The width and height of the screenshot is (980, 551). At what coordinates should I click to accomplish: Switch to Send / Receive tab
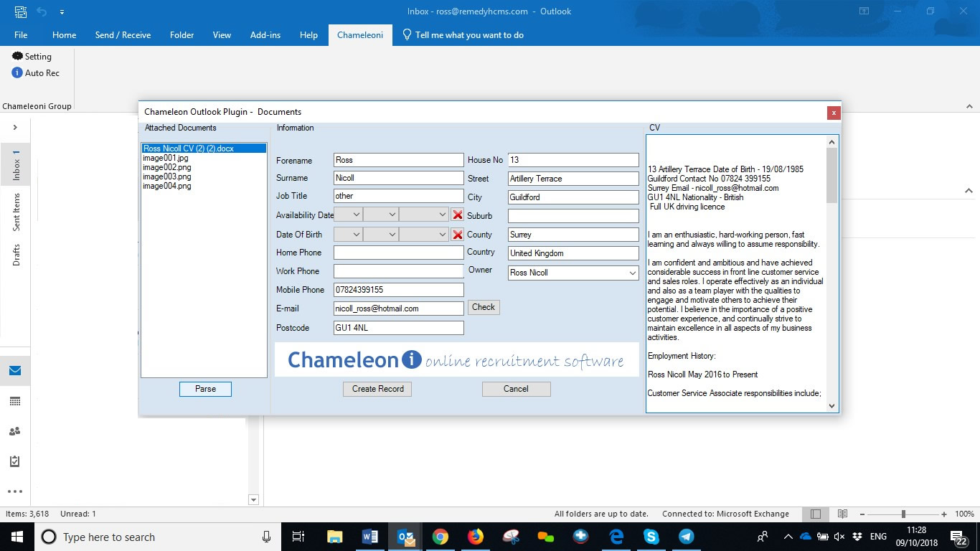[x=123, y=34]
